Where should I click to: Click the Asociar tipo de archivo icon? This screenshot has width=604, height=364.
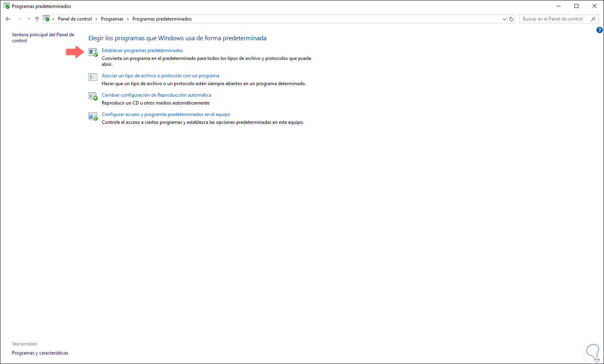tap(93, 77)
